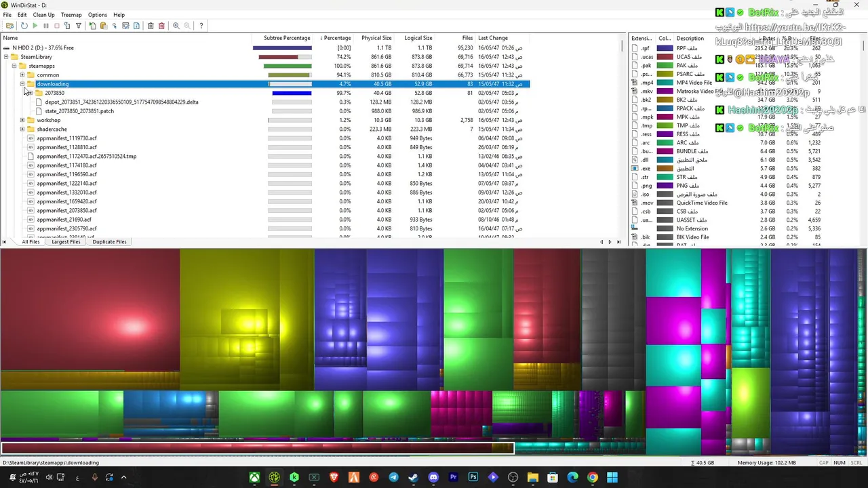Click the blue info document icon
The width and height of the screenshot is (868, 488).
pyautogui.click(x=136, y=26)
